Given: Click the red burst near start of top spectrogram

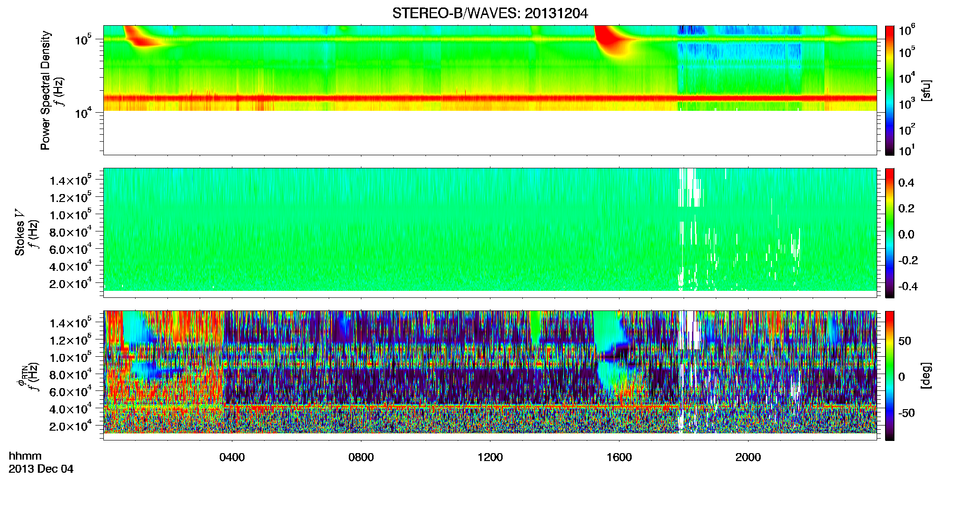Looking at the screenshot, I should (140, 37).
